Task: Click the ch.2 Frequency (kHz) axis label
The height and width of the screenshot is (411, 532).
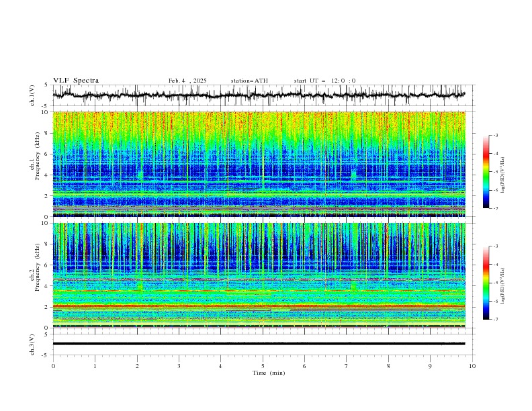Action: click(35, 267)
